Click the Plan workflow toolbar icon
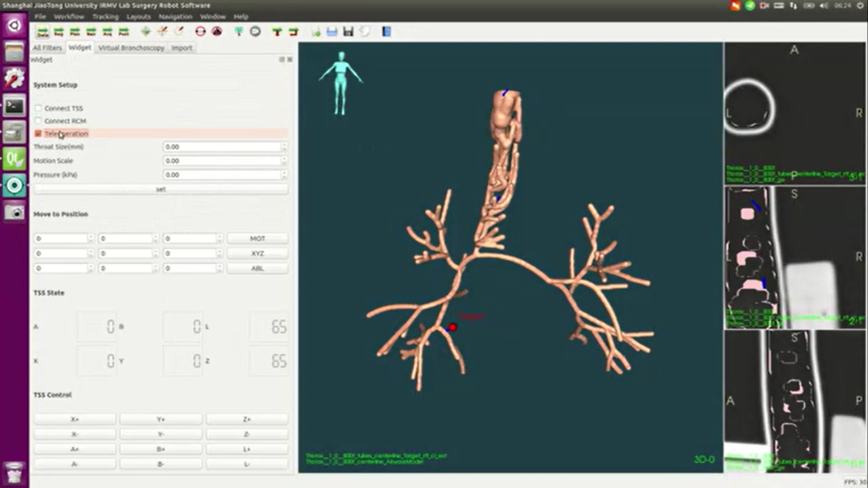 coord(75,32)
